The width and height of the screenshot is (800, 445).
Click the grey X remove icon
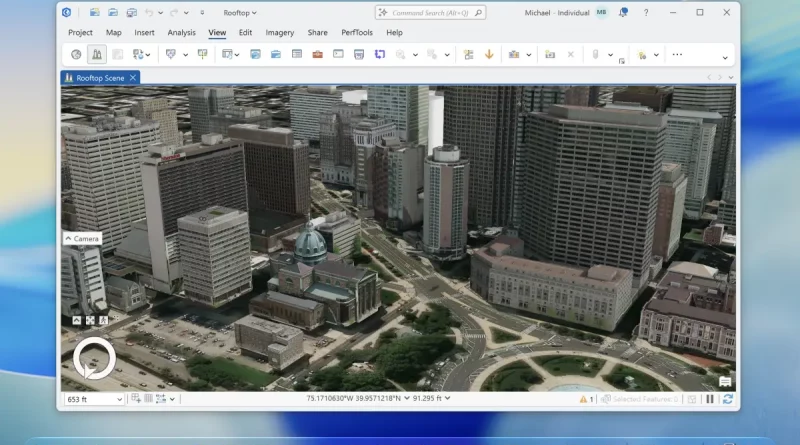pos(570,55)
